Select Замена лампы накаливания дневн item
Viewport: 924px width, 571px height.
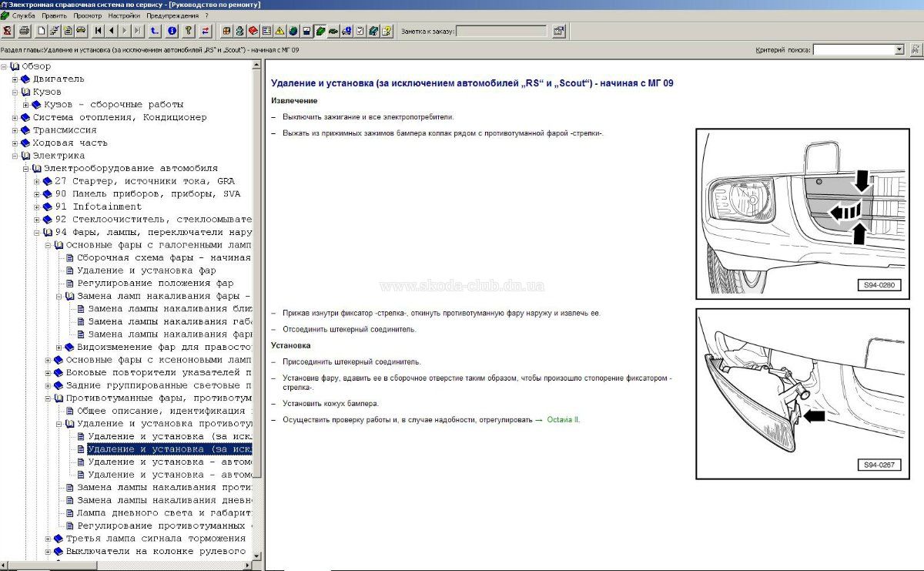coord(163,500)
